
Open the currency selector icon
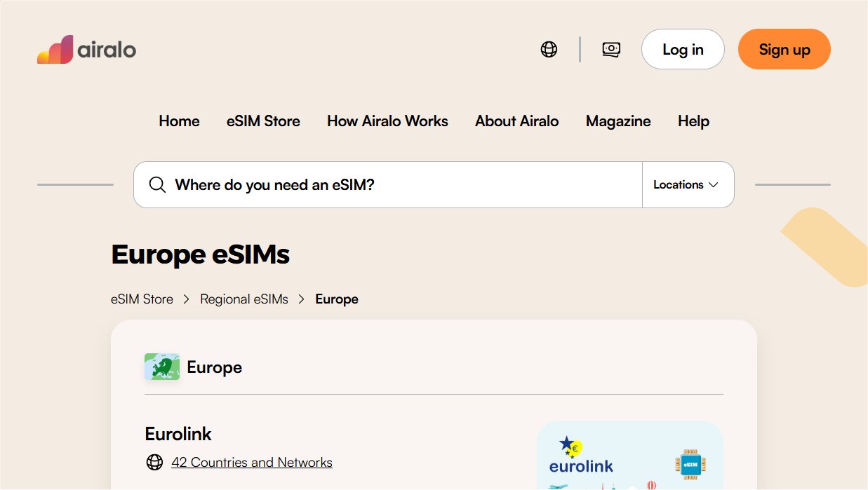pos(611,49)
